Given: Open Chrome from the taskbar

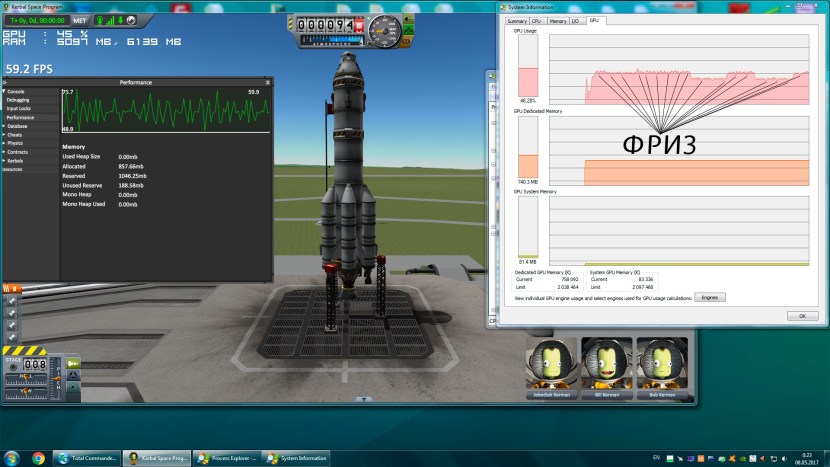Looking at the screenshot, I should pos(38,458).
